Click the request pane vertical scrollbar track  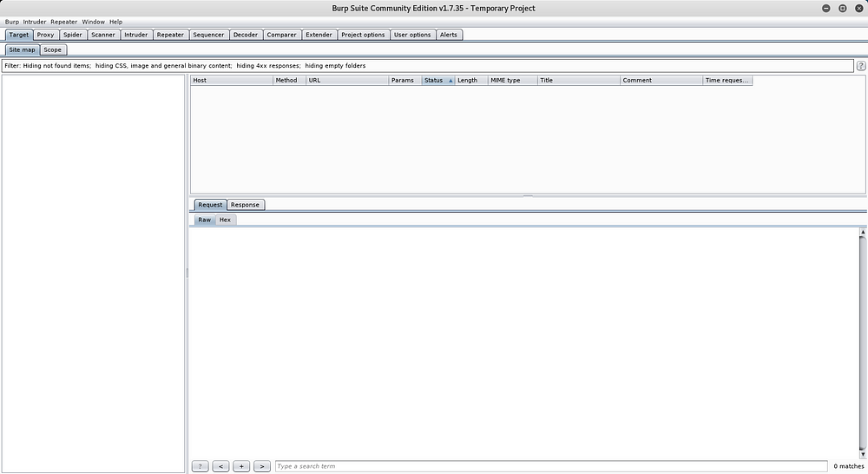coord(863,343)
